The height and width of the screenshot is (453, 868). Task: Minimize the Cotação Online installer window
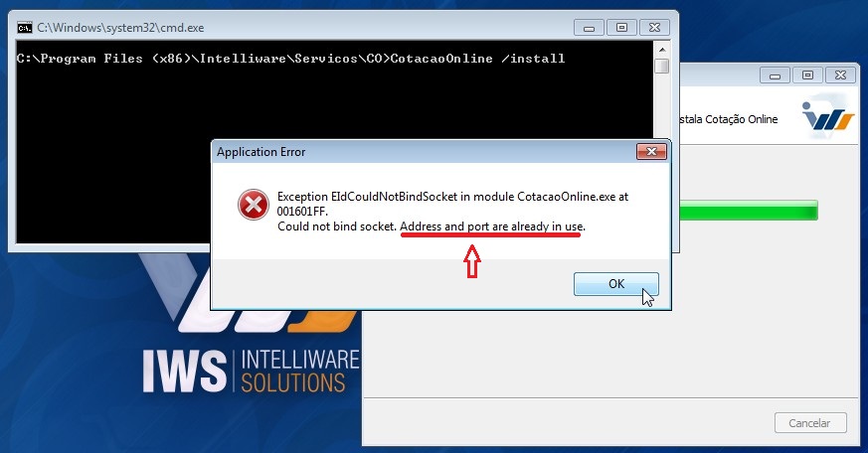click(x=775, y=75)
